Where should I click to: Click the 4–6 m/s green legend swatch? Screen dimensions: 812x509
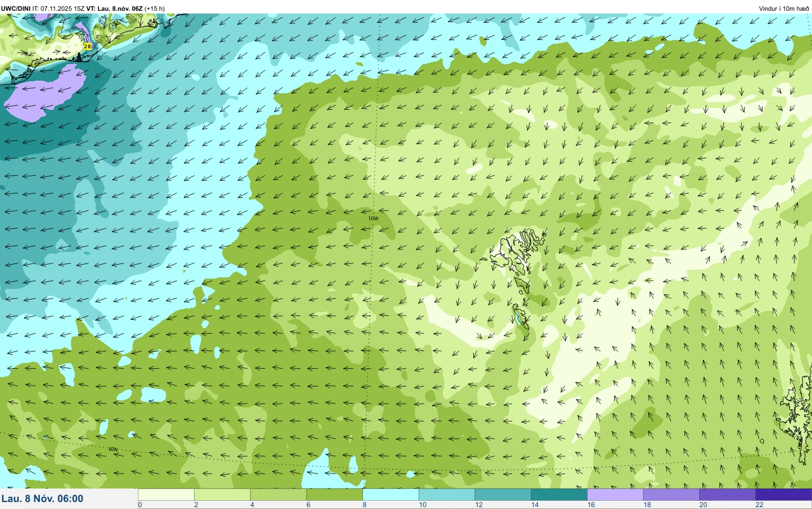[278, 494]
